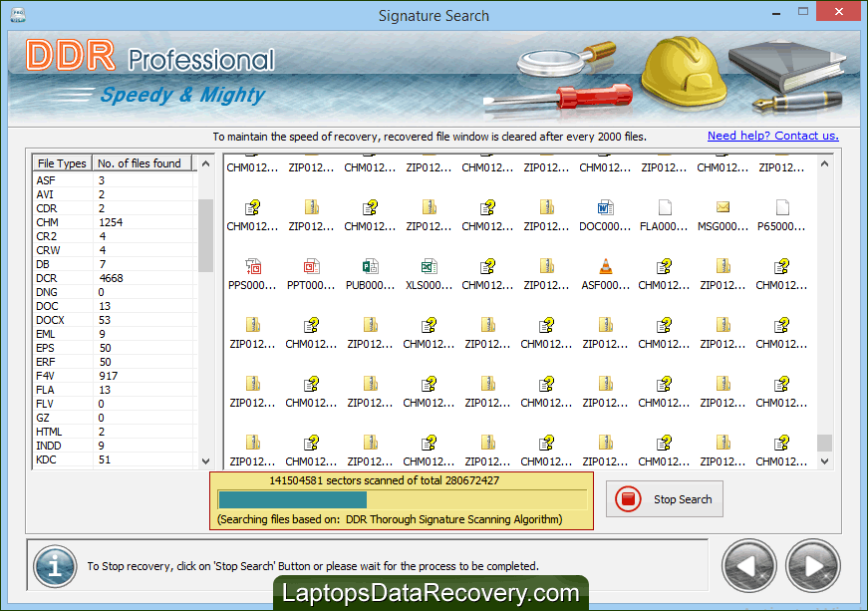Click up arrow of recovered files scrollbar

click(x=824, y=163)
